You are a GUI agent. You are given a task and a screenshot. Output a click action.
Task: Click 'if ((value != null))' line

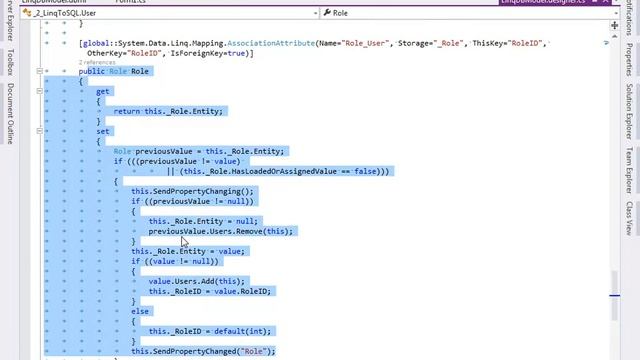pyautogui.click(x=174, y=262)
